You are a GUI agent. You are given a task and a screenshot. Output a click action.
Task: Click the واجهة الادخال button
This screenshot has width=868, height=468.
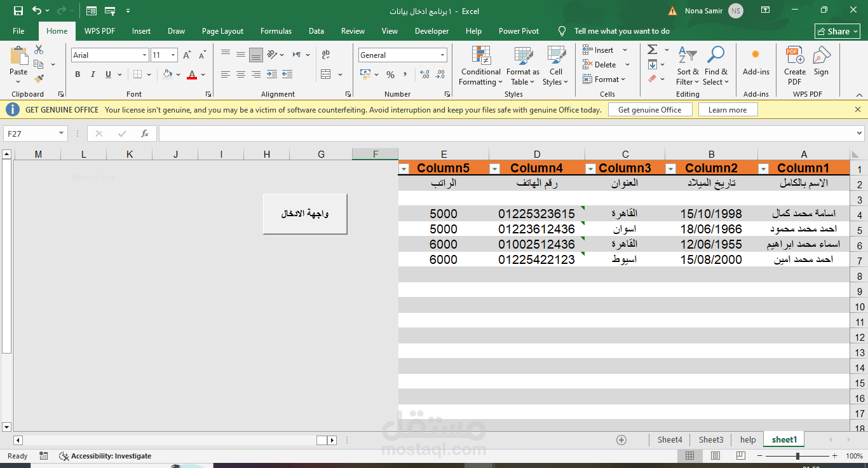[305, 214]
